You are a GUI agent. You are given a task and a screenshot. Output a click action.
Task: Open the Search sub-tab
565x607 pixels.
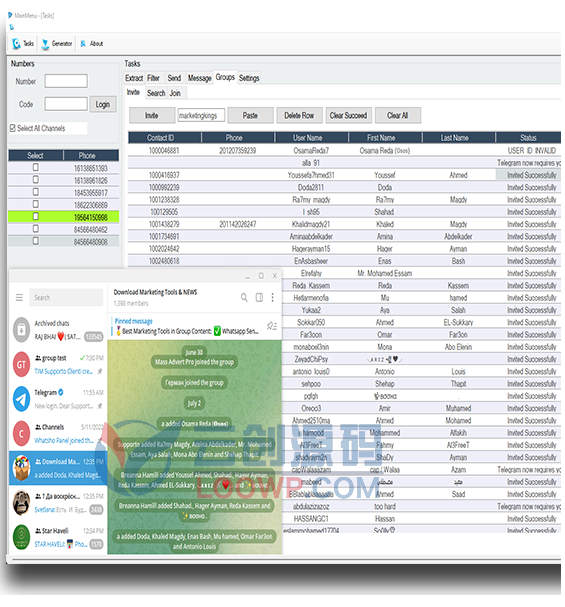[x=156, y=93]
